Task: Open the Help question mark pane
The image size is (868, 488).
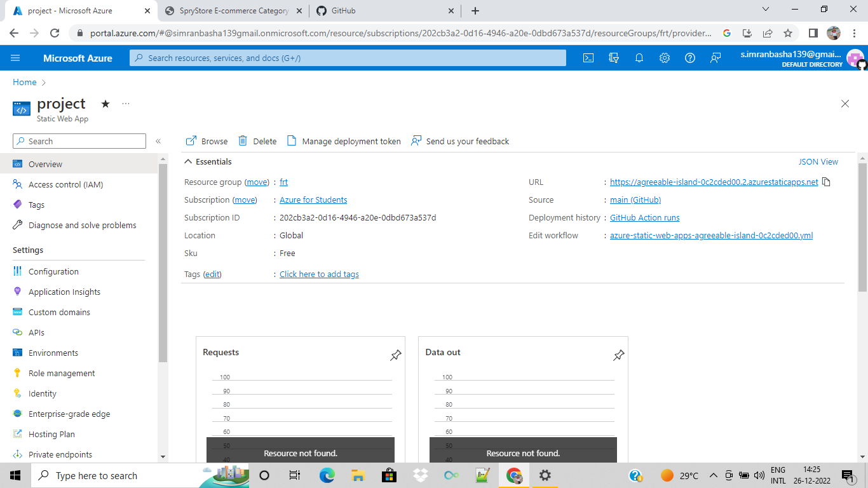Action: (x=690, y=57)
